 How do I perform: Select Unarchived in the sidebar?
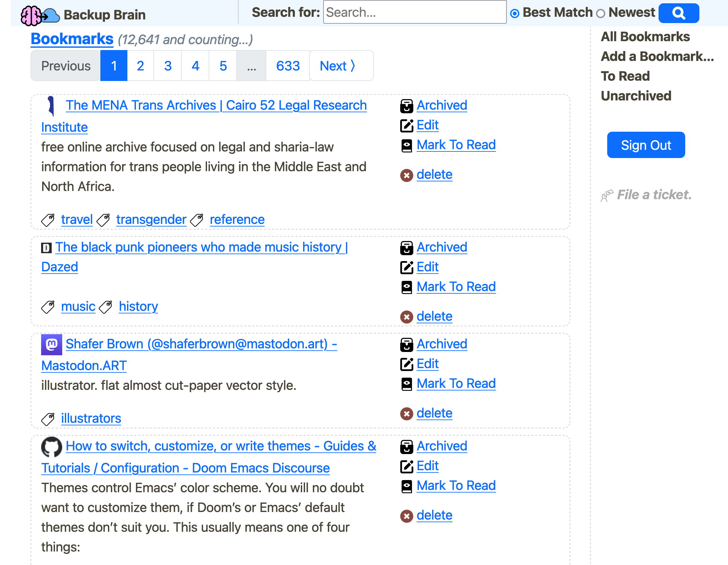coord(636,96)
